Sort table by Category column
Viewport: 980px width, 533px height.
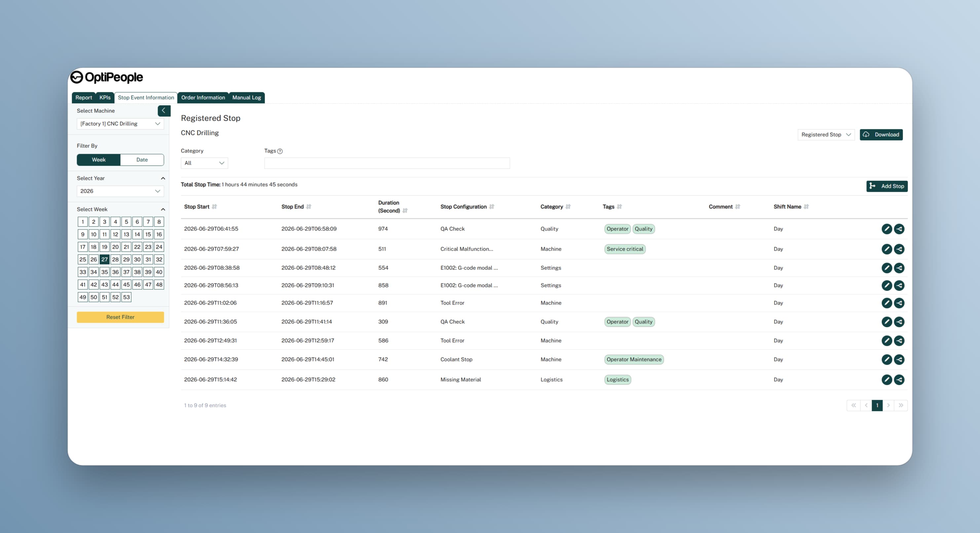click(568, 207)
